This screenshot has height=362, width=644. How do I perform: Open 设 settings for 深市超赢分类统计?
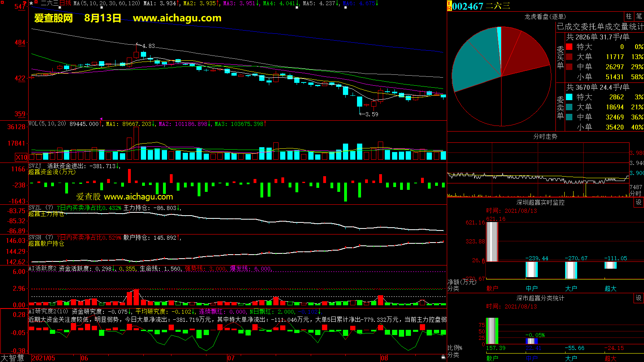pos(638,298)
